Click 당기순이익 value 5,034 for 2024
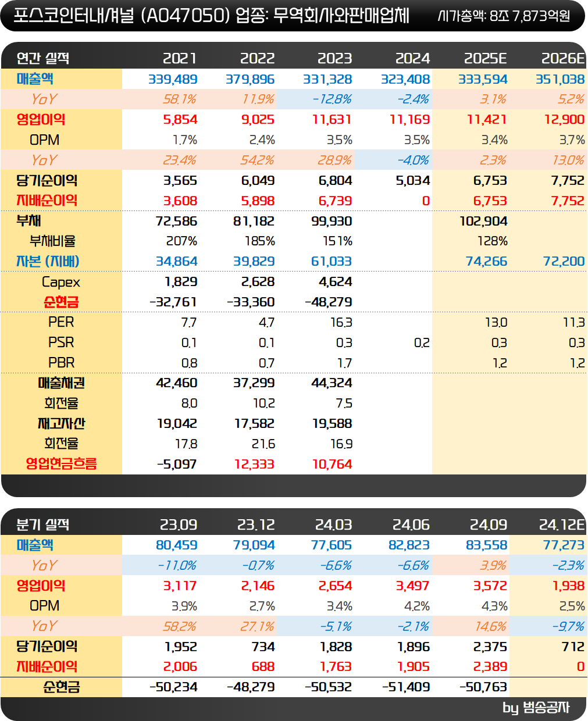This screenshot has height=721, width=588. (x=413, y=181)
